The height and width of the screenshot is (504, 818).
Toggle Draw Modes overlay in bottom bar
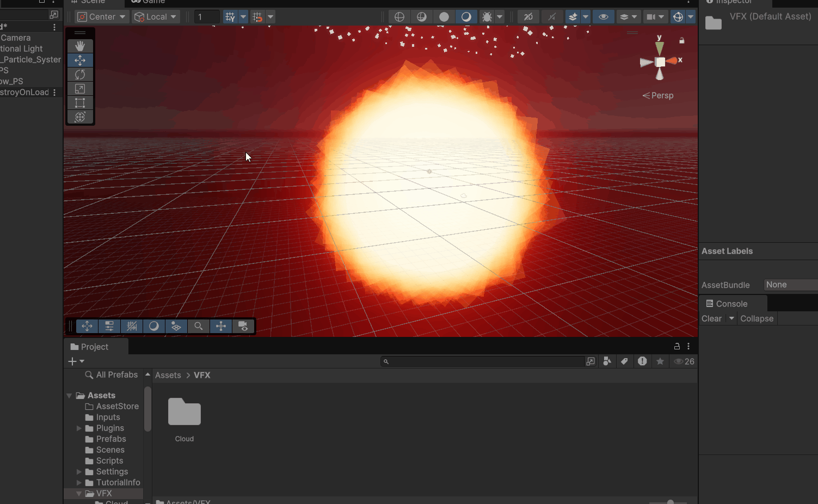pyautogui.click(x=154, y=326)
